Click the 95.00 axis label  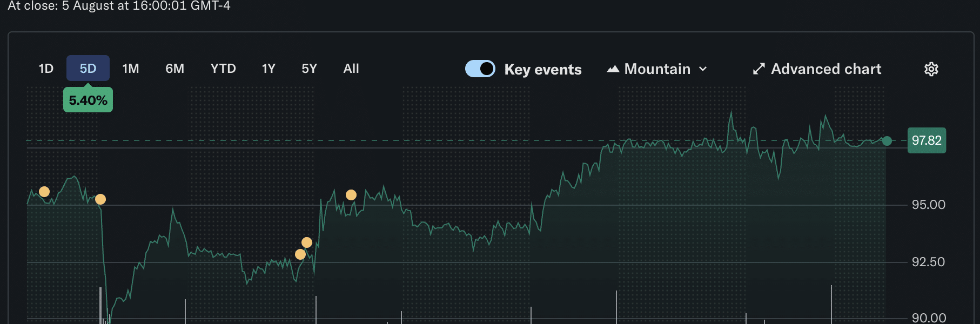coord(928,205)
